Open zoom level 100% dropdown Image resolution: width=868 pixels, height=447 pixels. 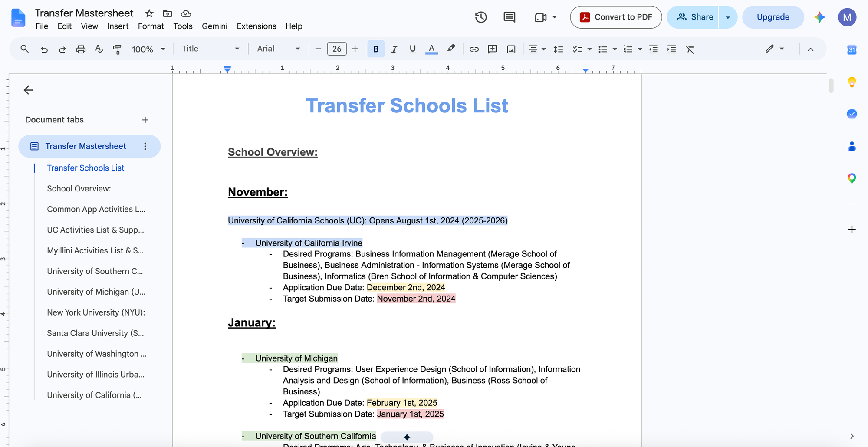148,49
